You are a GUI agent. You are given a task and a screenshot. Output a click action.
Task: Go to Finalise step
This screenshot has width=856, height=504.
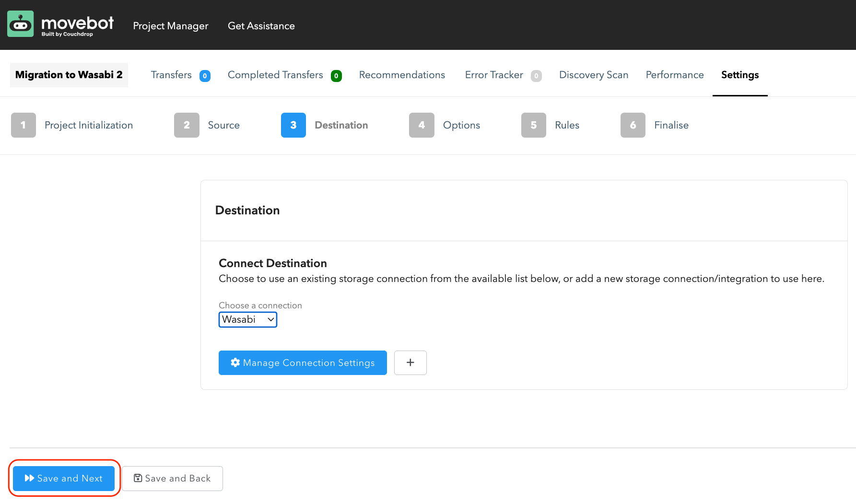click(671, 125)
